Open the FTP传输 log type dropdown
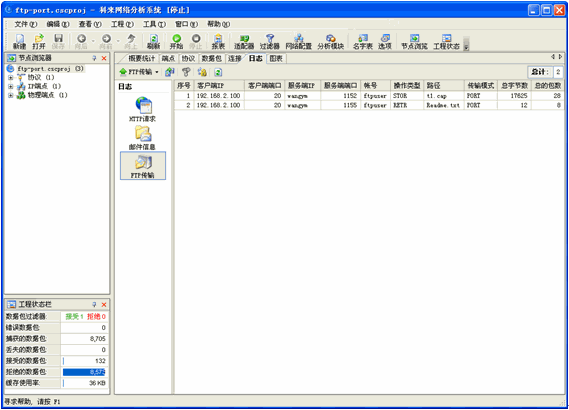569x410 pixels. [x=157, y=72]
